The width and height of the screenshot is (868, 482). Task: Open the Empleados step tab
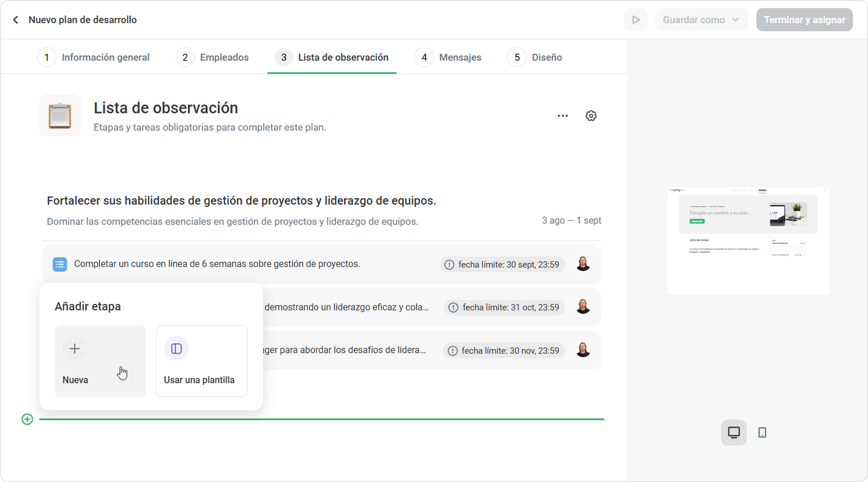(213, 57)
